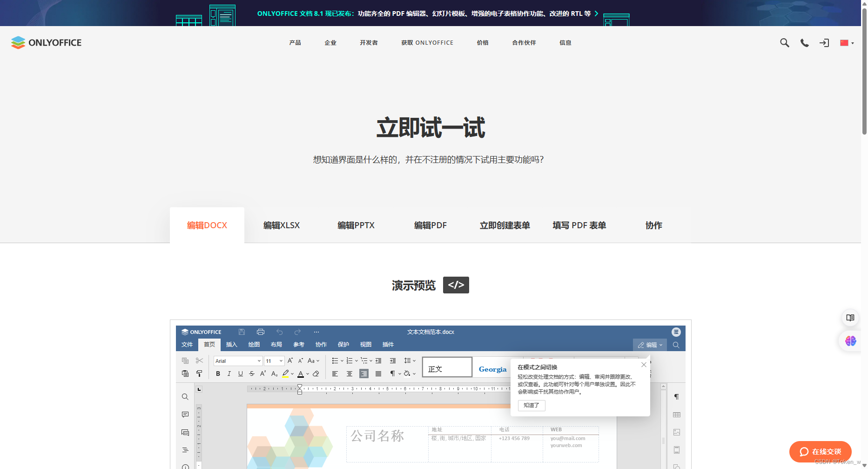Open the numbered list dropdown arrow
Screen dimensions: 868x469
pos(357,361)
